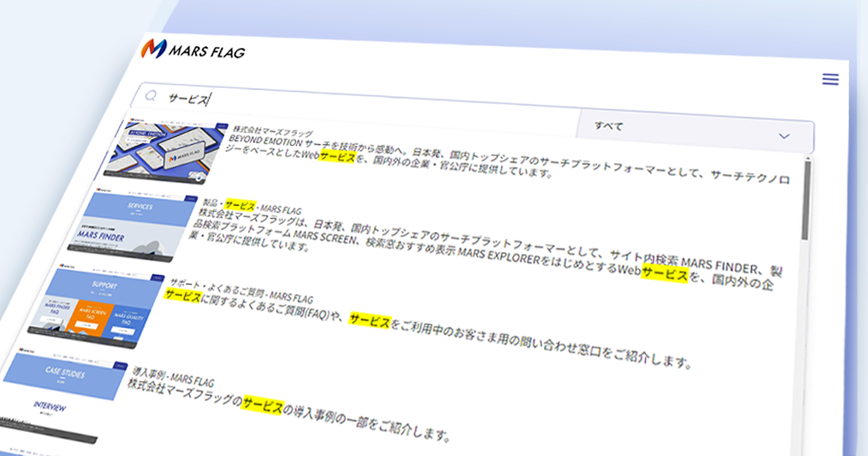Click the results list scrollbar thumb
Image resolution: width=868 pixels, height=456 pixels.
pyautogui.click(x=807, y=200)
